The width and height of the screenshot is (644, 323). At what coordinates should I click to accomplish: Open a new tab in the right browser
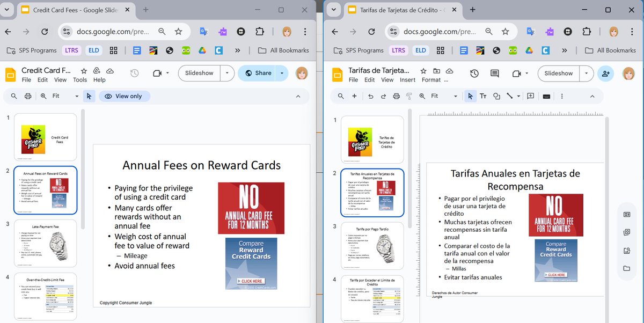[473, 10]
